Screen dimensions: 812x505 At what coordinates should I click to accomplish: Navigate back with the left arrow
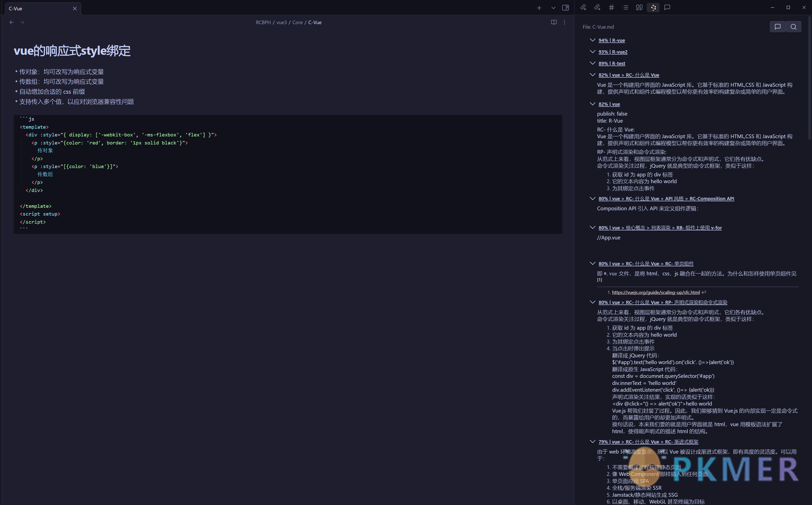[x=12, y=22]
